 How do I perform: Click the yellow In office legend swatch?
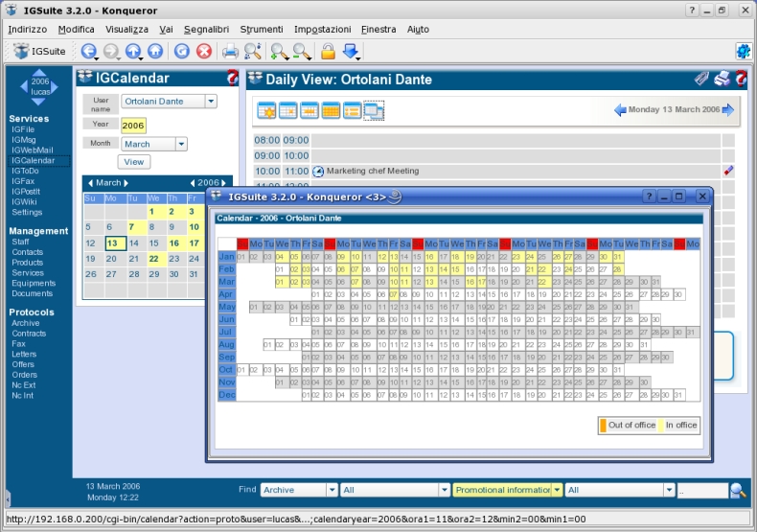661,426
